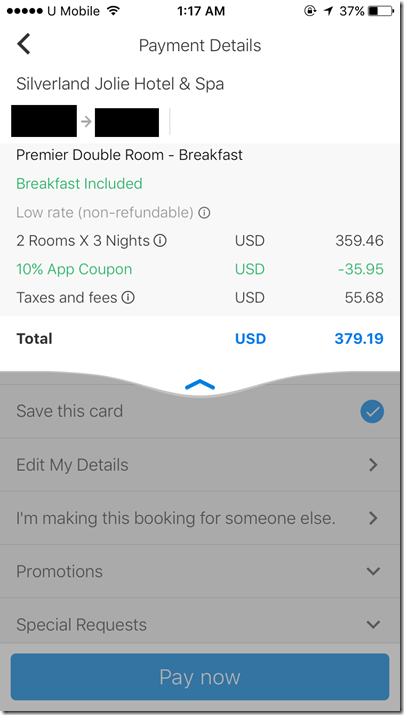
Task: Collapse price summary with blue up chevron
Action: pos(200,385)
